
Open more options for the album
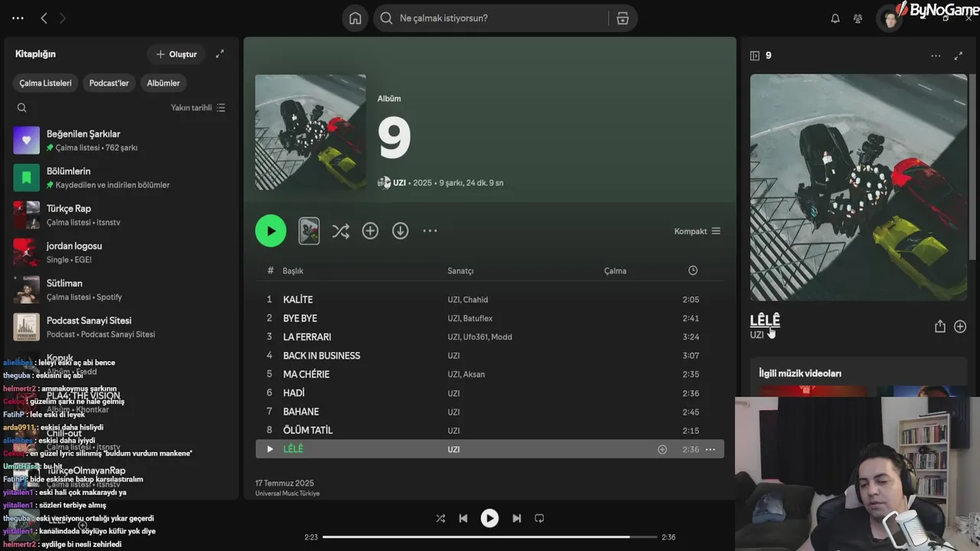tap(430, 231)
